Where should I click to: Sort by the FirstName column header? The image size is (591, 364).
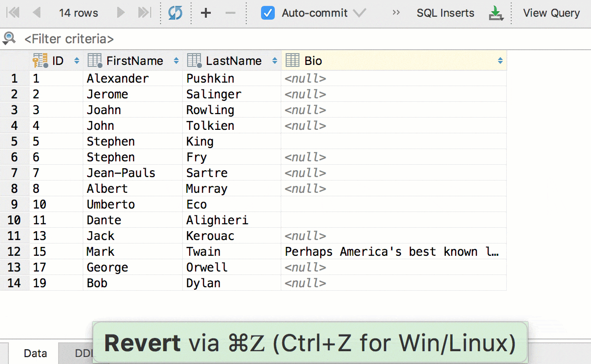(x=133, y=61)
